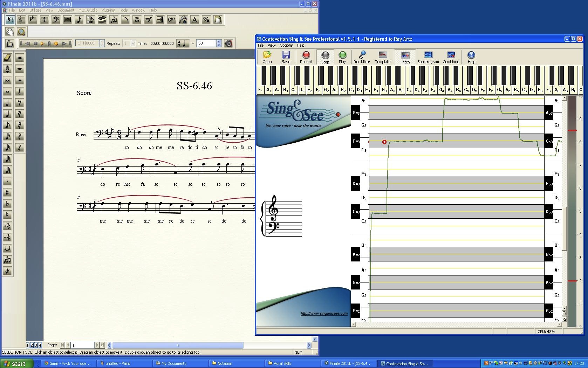The image size is (588, 368).
Task: Follow the singandsee.com link
Action: (324, 313)
